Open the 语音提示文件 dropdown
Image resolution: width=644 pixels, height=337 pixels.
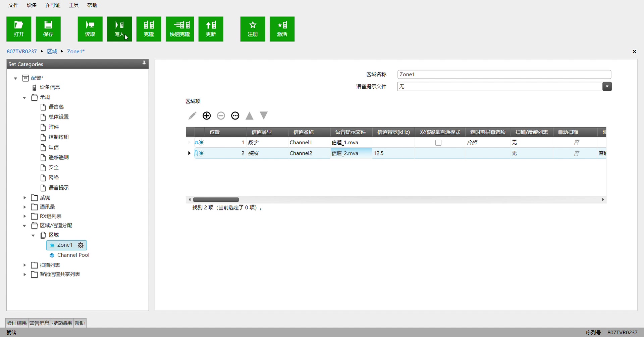coord(607,87)
